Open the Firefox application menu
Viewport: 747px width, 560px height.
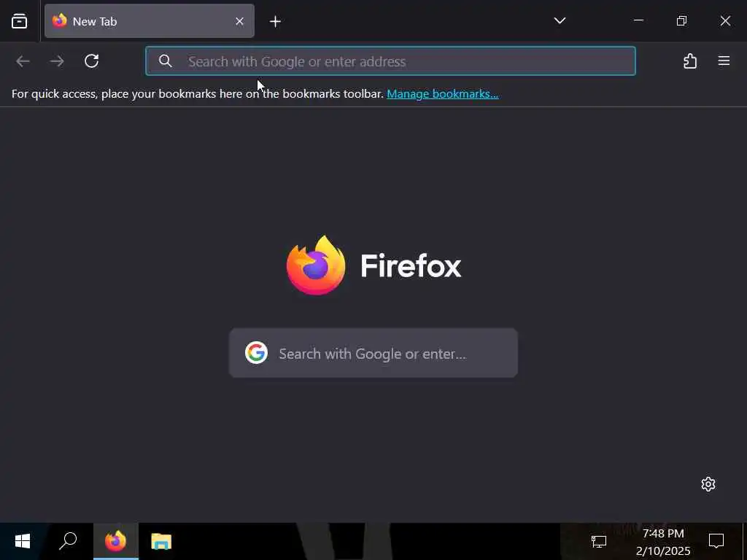724,61
